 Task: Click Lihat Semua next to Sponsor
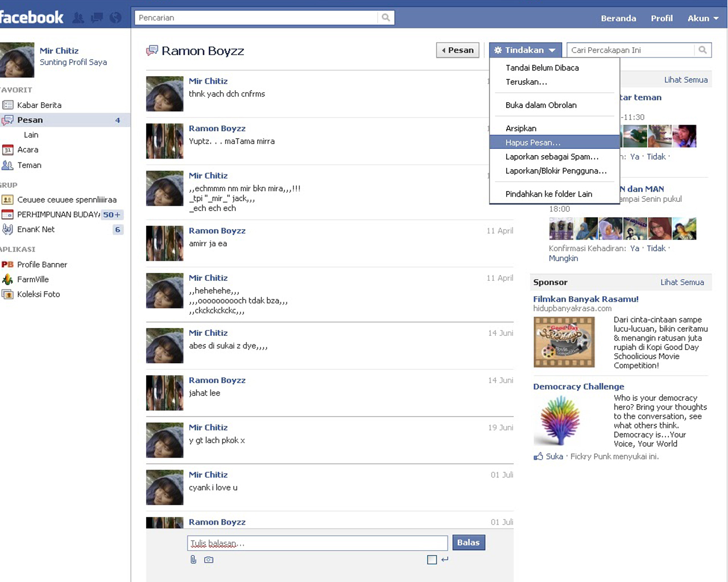tap(682, 282)
